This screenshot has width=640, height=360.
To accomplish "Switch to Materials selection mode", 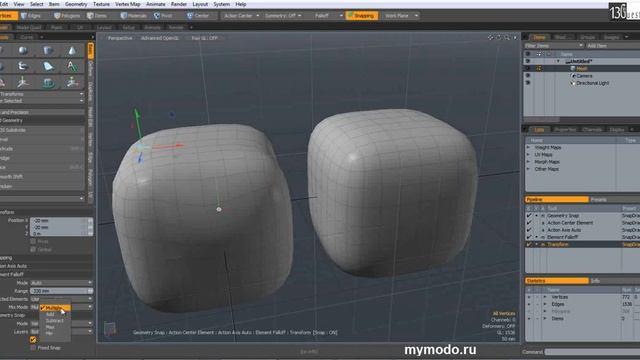I will pos(133,16).
